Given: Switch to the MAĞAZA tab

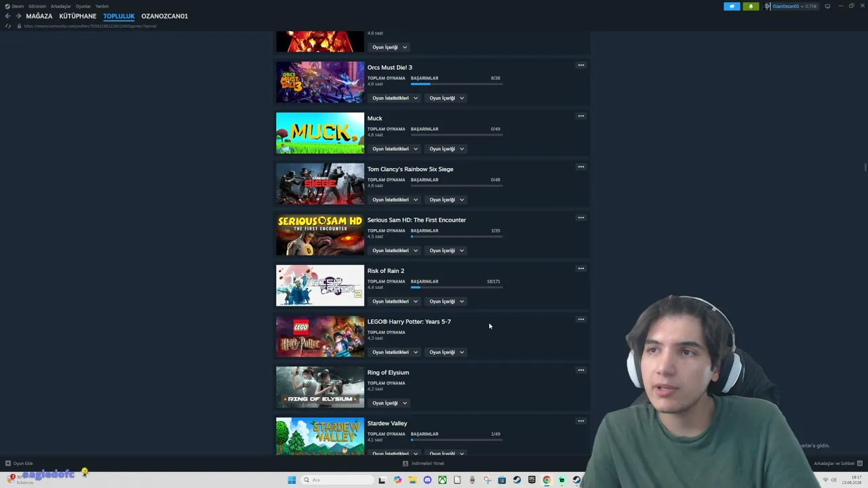Looking at the screenshot, I should click(x=39, y=16).
